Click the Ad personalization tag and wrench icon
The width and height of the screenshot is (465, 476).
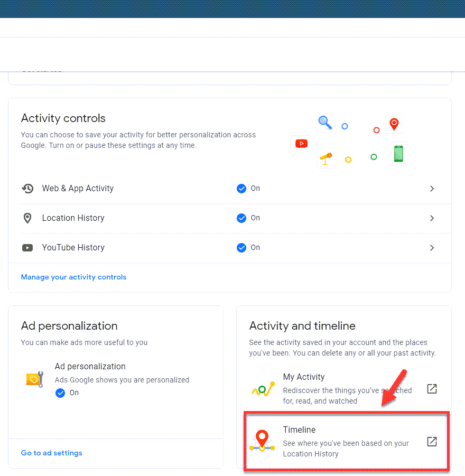pos(35,379)
